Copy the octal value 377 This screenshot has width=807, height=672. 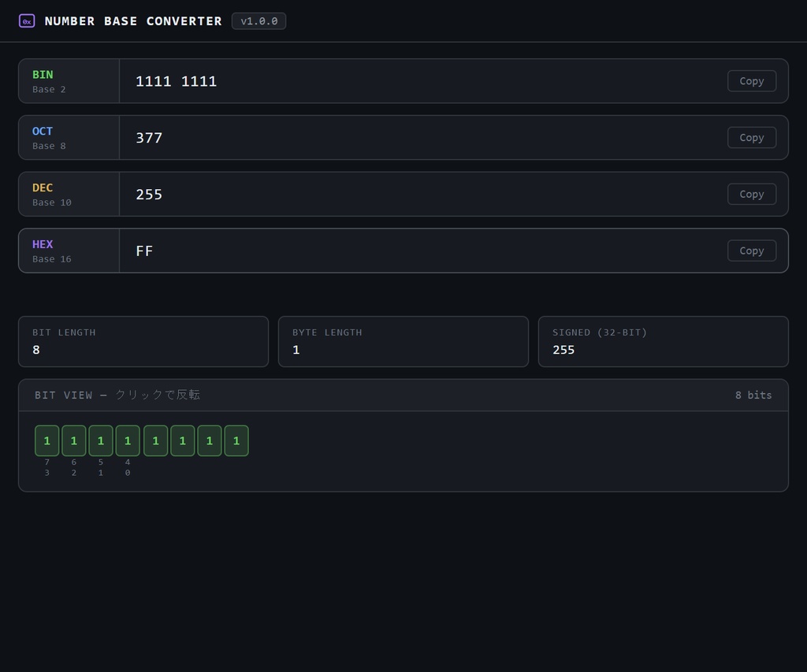[751, 137]
